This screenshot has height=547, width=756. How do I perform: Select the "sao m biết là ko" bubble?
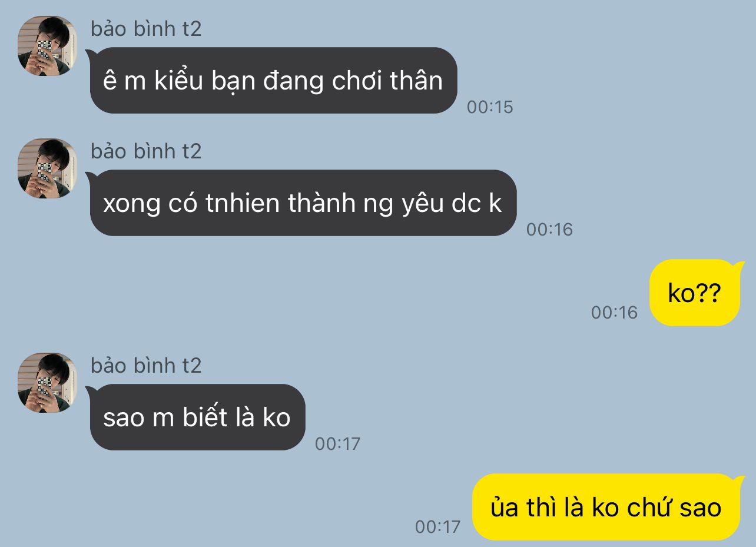(x=198, y=417)
